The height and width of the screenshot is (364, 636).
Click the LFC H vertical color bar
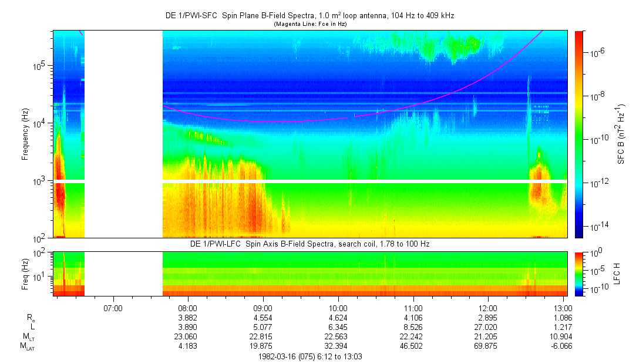tap(579, 274)
